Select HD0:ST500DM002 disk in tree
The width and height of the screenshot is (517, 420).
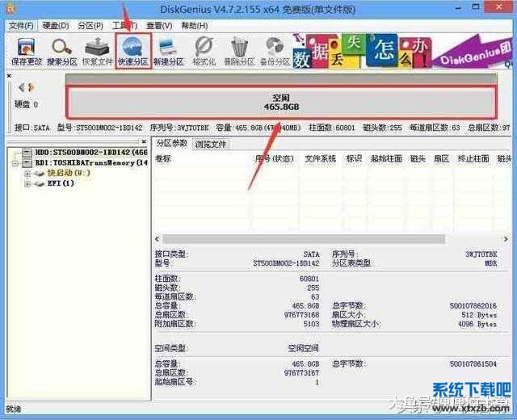(x=89, y=152)
